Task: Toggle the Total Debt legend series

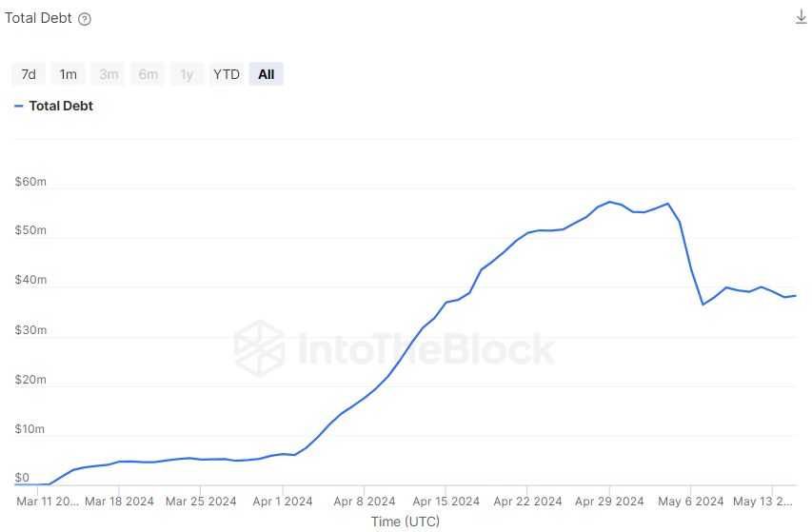Action: [61, 106]
